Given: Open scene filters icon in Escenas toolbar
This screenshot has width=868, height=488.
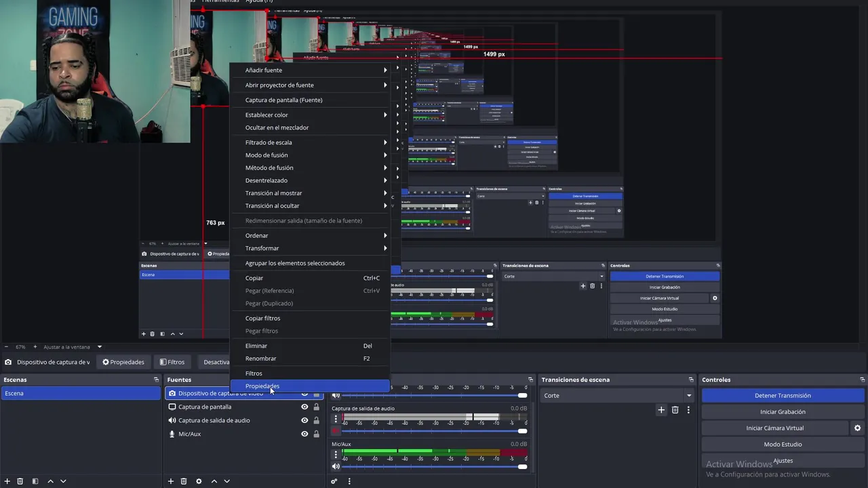Looking at the screenshot, I should pos(35,481).
